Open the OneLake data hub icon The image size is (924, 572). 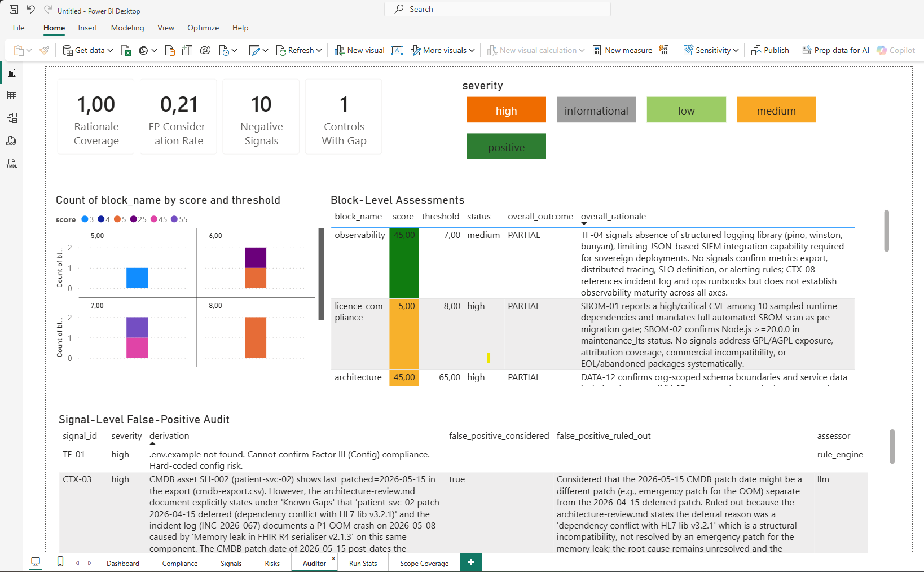[143, 50]
